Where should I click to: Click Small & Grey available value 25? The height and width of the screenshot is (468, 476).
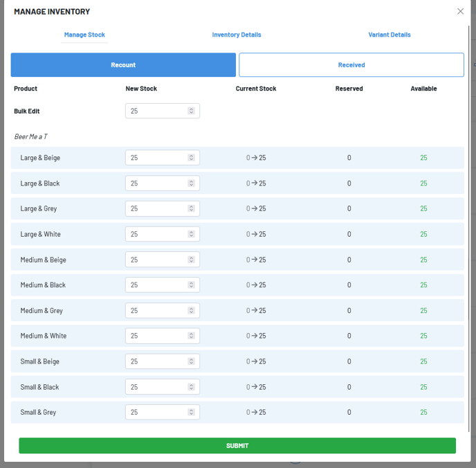tap(423, 412)
